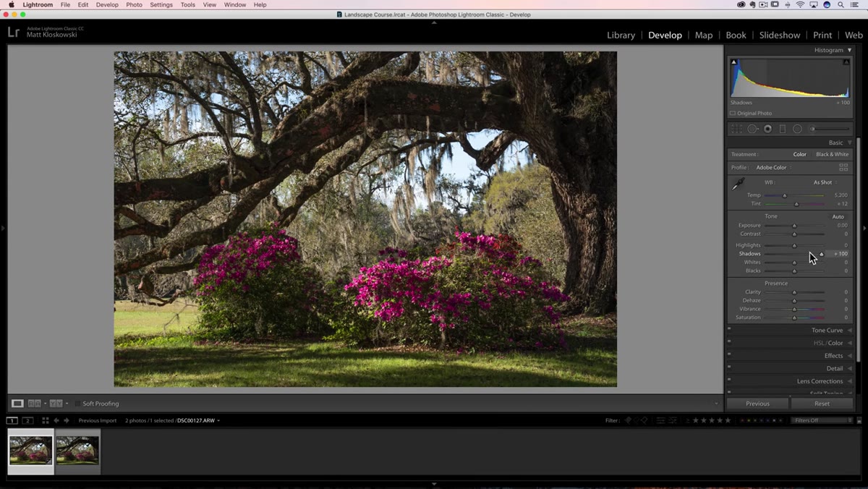The image size is (868, 489).
Task: Filter by flagged status flag icon
Action: coord(627,420)
